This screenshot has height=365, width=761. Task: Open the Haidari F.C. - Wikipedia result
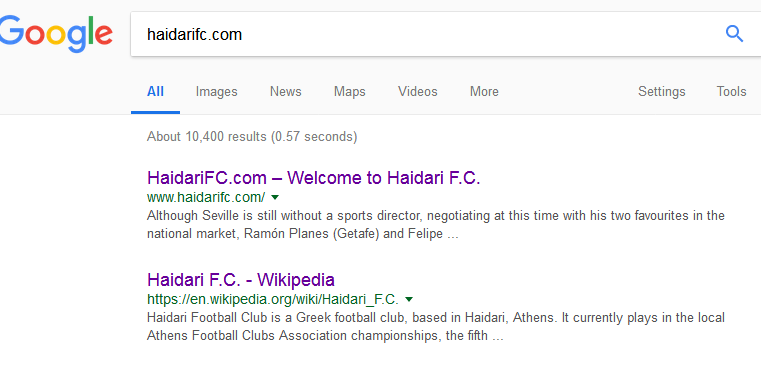coord(241,280)
